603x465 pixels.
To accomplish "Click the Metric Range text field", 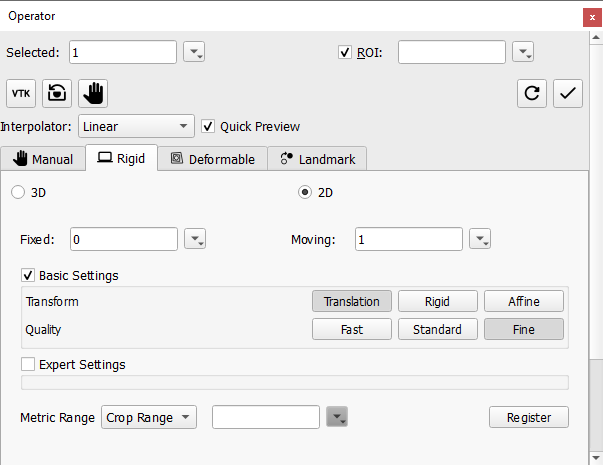I will (265, 417).
